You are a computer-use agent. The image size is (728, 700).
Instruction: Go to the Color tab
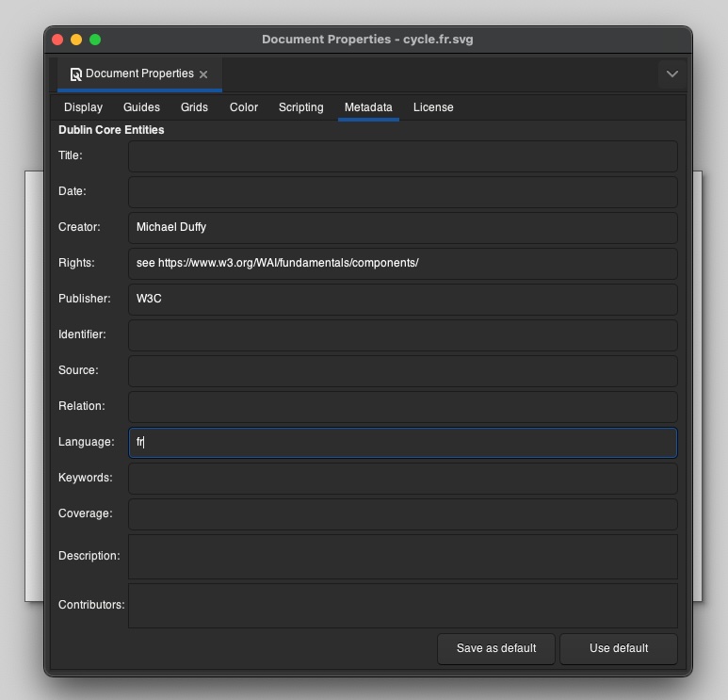point(244,107)
